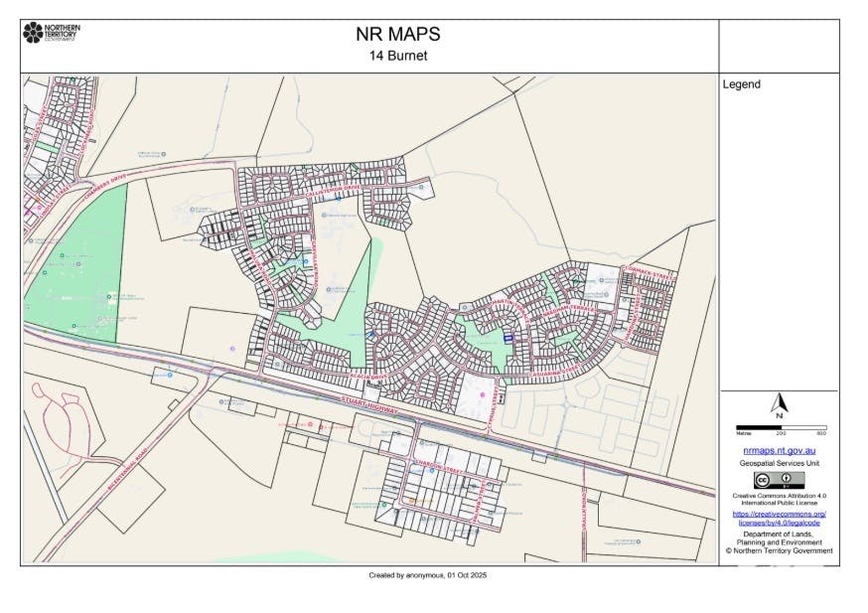Click the north arrow compass icon
This screenshot has width=868, height=613.
click(780, 403)
